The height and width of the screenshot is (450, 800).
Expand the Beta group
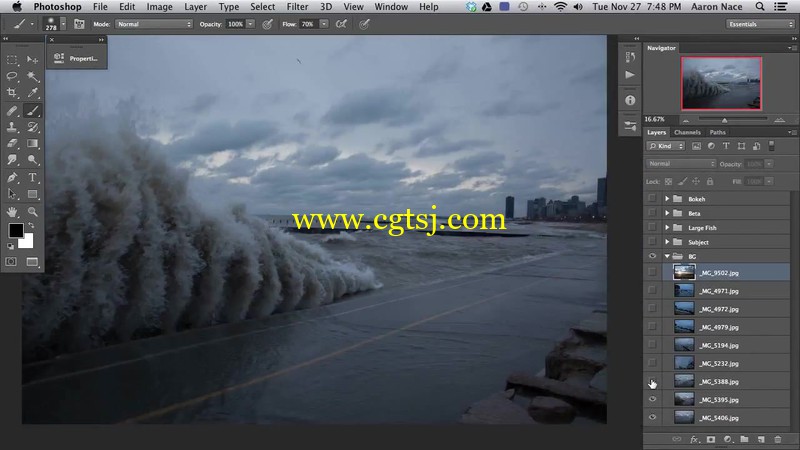pyautogui.click(x=667, y=213)
